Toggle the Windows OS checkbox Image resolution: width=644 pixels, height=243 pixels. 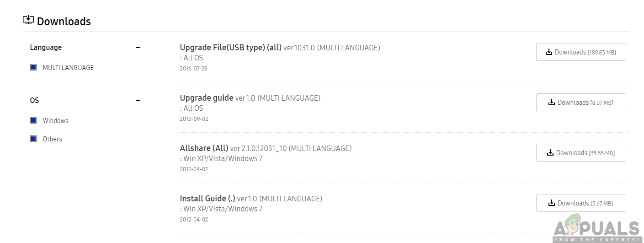pyautogui.click(x=33, y=120)
